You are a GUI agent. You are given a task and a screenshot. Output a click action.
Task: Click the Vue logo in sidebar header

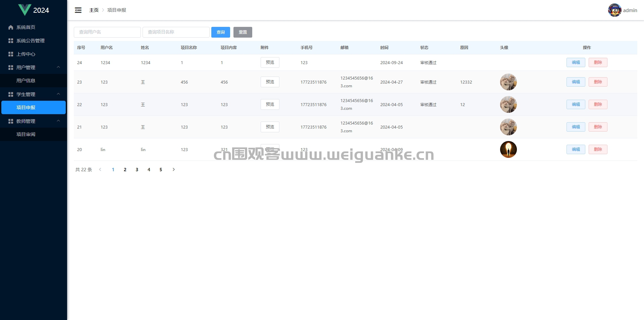click(24, 10)
